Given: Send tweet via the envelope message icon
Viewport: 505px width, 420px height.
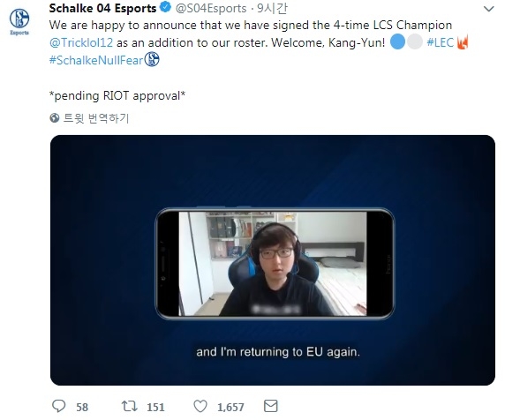Looking at the screenshot, I should tap(270, 406).
